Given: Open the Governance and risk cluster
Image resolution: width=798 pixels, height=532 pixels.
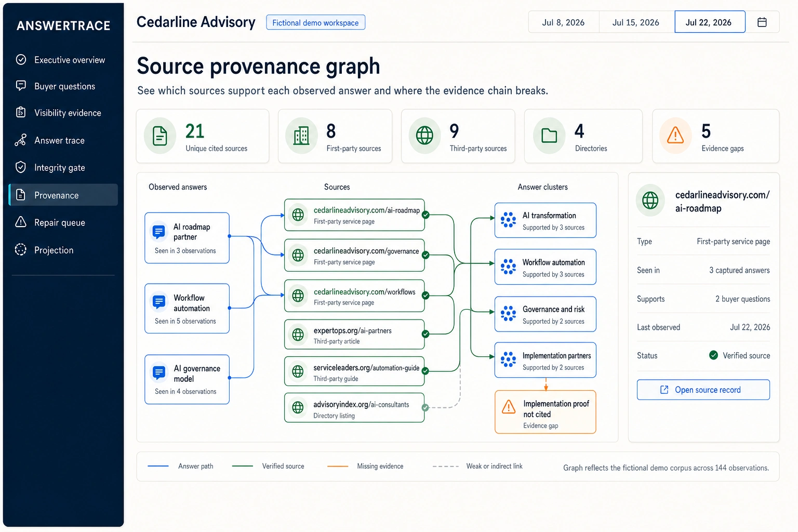Looking at the screenshot, I should coord(546,314).
